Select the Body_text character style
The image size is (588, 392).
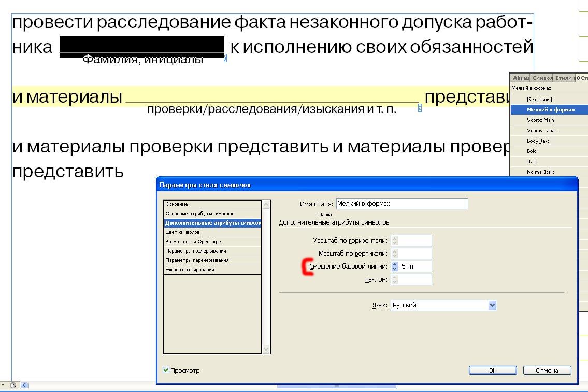(549, 141)
